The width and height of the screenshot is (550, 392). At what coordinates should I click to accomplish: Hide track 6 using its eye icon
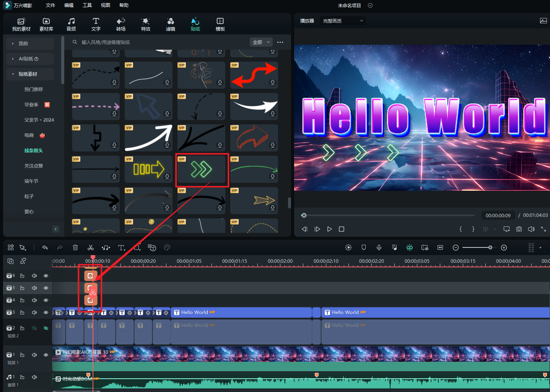click(x=46, y=276)
